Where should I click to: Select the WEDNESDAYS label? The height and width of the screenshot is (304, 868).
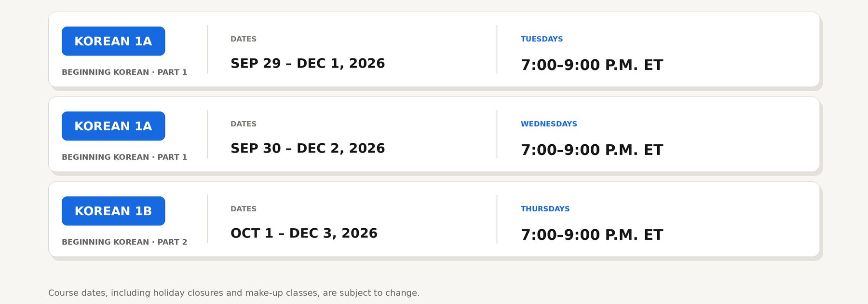pos(549,124)
